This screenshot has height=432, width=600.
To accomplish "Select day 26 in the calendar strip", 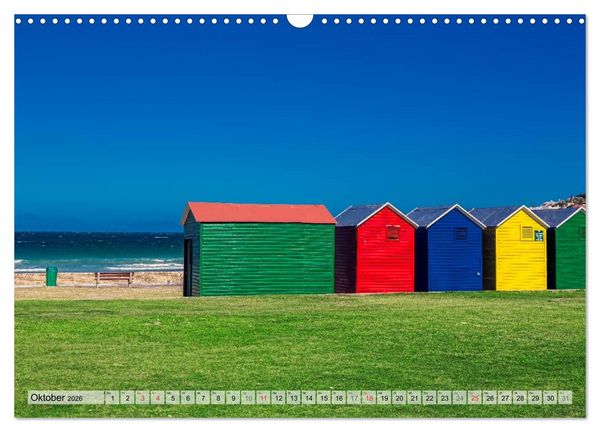I will pos(490,398).
